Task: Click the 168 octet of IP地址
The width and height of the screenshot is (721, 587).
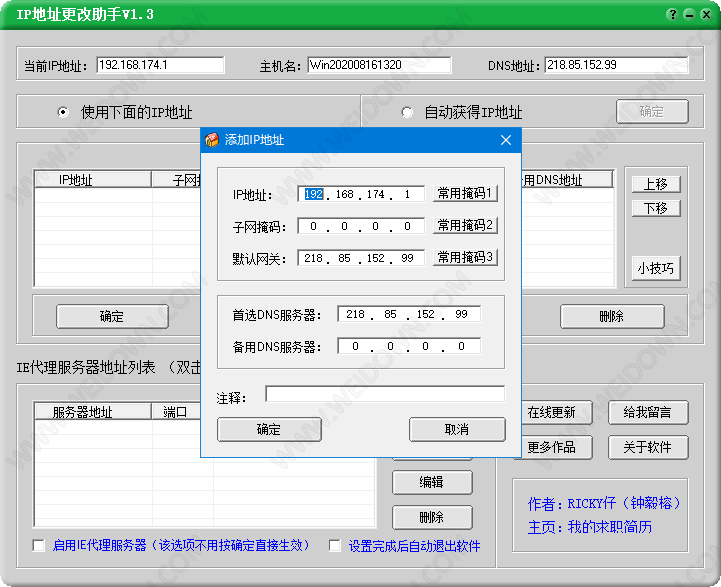Action: [x=344, y=194]
